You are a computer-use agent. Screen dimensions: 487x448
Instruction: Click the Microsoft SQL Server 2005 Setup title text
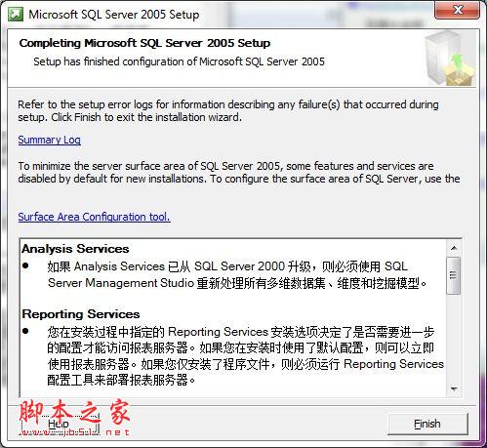114,15
